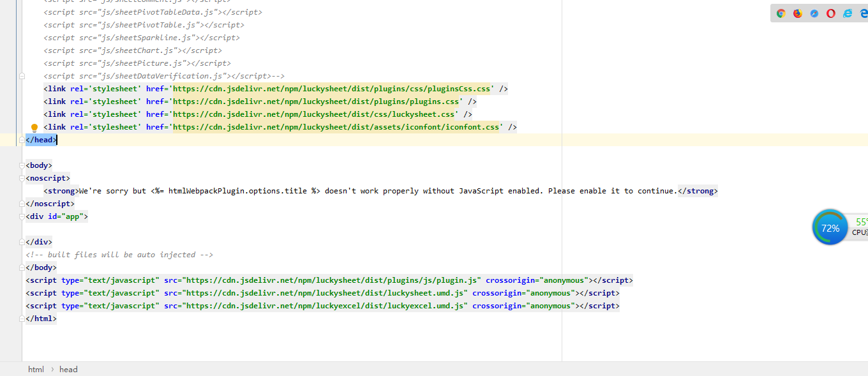
Task: Open the pluginsCss.css CDN link
Action: coord(333,88)
